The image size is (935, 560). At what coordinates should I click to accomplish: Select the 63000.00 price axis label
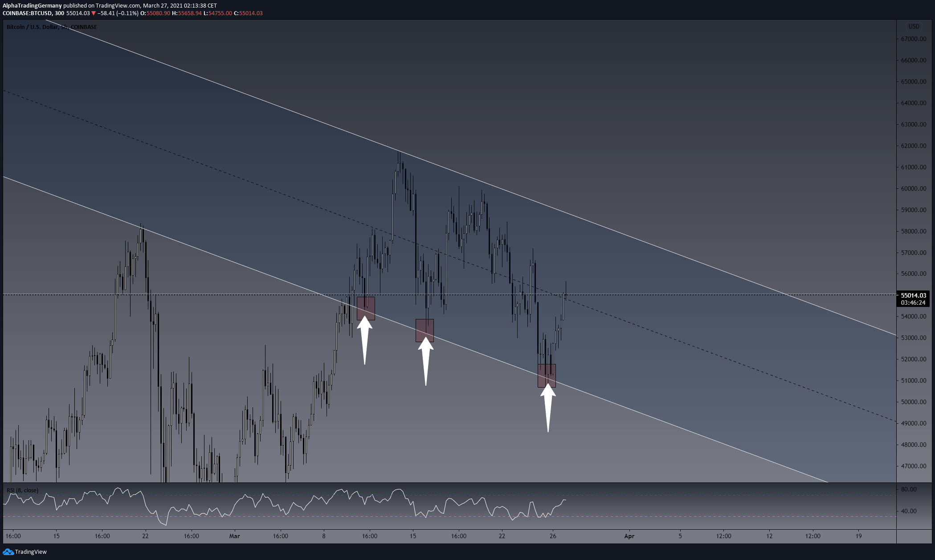pyautogui.click(x=914, y=124)
